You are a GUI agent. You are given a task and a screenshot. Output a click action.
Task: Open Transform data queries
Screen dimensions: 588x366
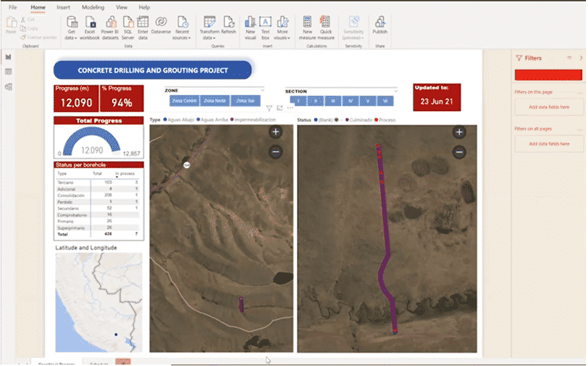(209, 27)
